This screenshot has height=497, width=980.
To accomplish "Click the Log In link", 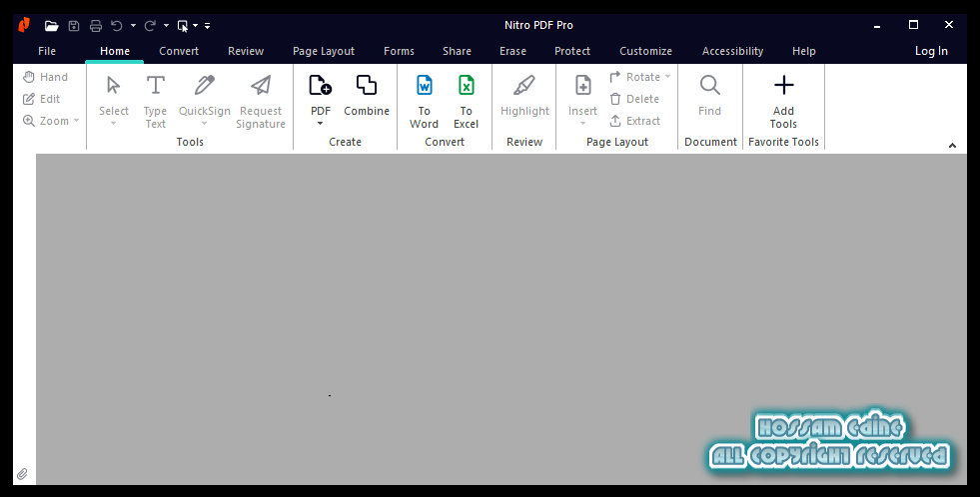I will pyautogui.click(x=931, y=51).
